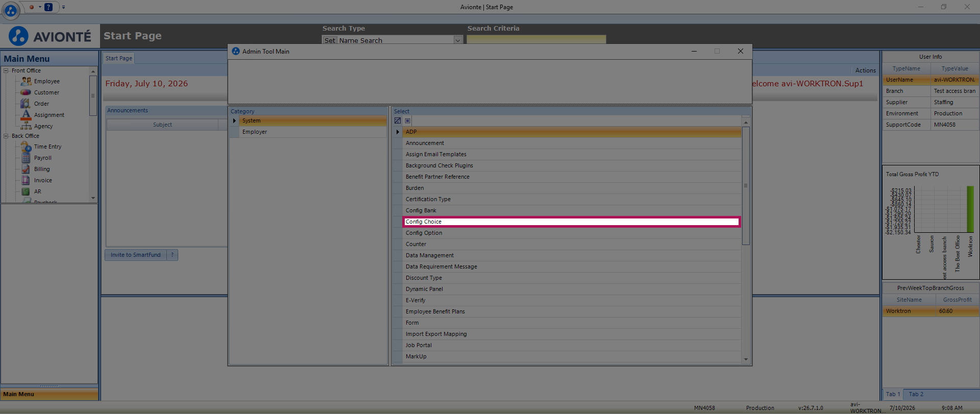The width and height of the screenshot is (980, 414).
Task: Select Config Choice
Action: (x=572, y=222)
